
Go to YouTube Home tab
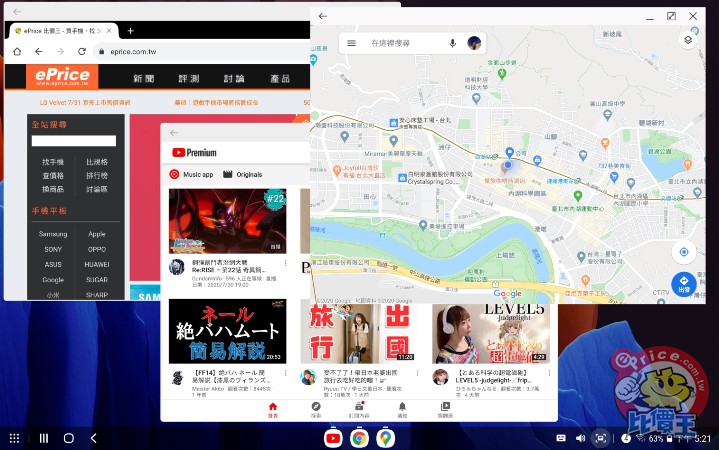(273, 410)
